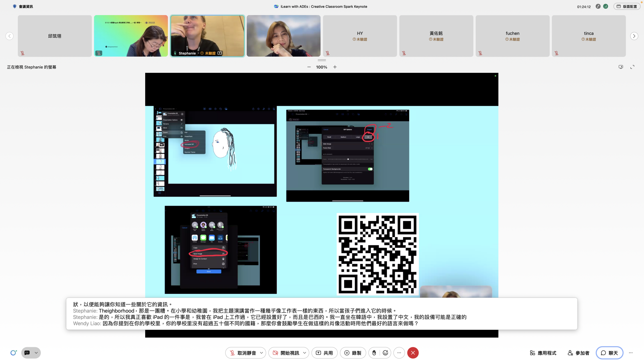Click the raise hand icon

(374, 353)
